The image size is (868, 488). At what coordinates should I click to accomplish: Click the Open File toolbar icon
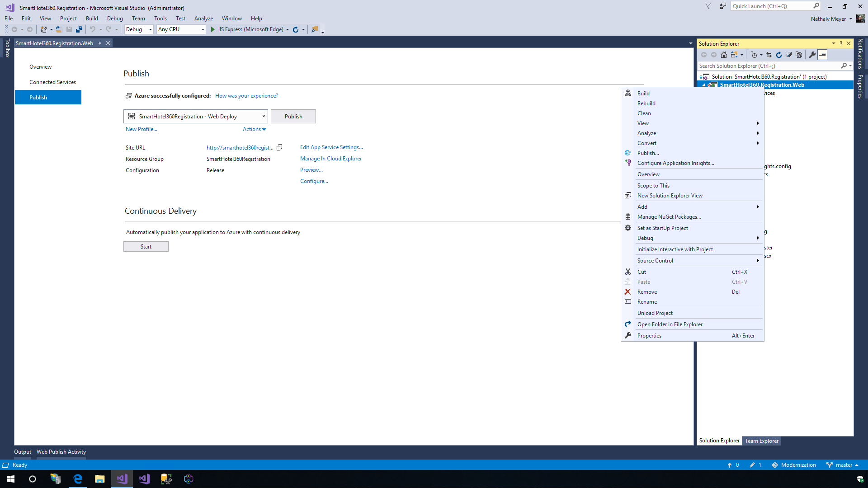(59, 29)
